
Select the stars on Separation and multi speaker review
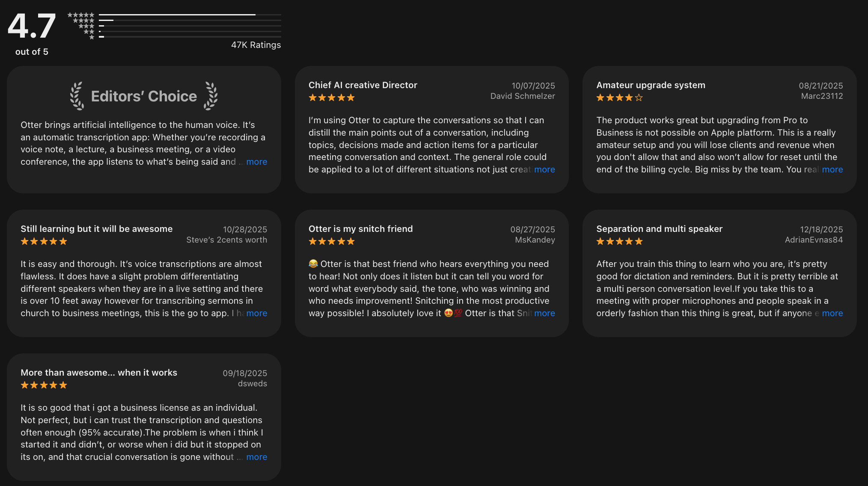coord(618,241)
